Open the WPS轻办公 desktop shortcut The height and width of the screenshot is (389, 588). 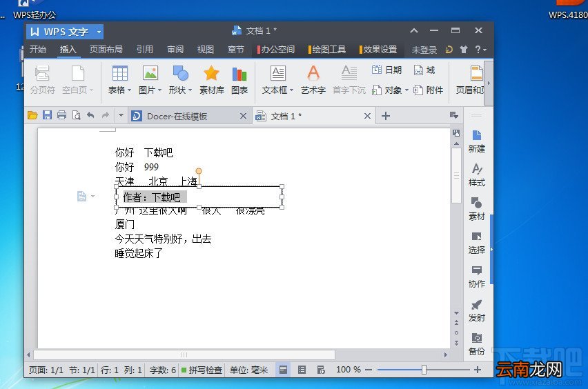tap(34, 10)
